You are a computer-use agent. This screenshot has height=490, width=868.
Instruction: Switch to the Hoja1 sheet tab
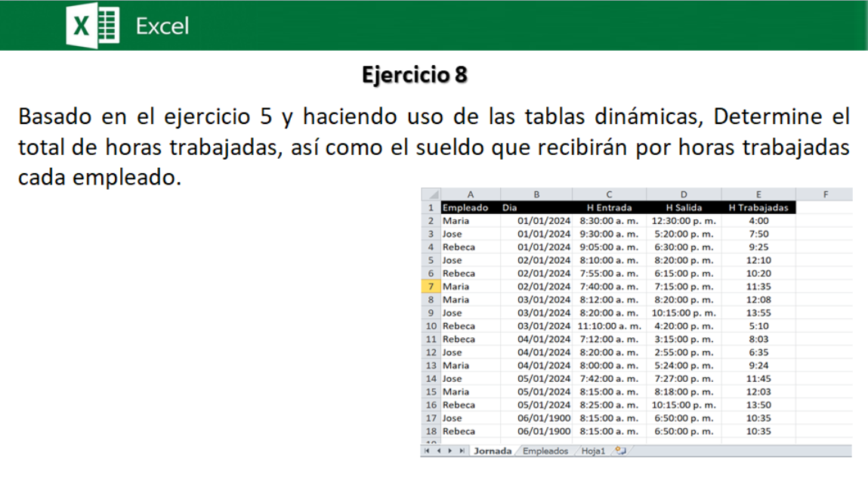pos(593,451)
